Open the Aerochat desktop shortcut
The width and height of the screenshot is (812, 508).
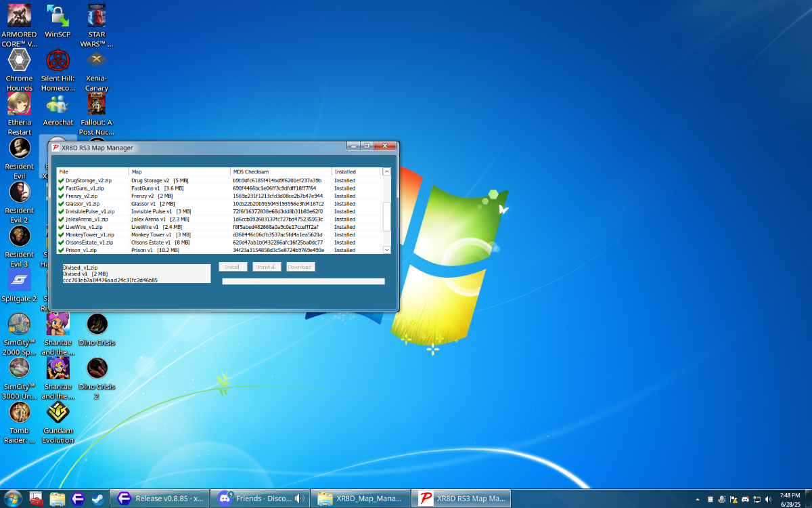58,109
